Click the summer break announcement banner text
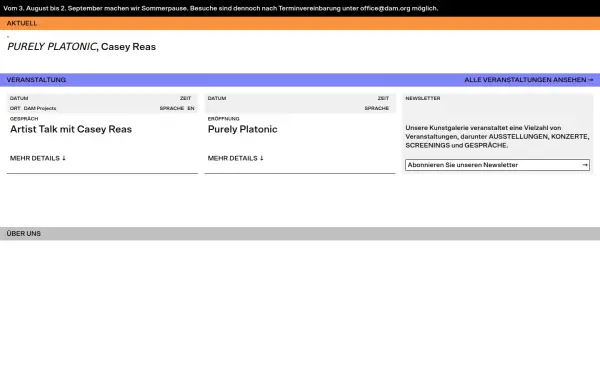The width and height of the screenshot is (600, 375). [x=221, y=8]
